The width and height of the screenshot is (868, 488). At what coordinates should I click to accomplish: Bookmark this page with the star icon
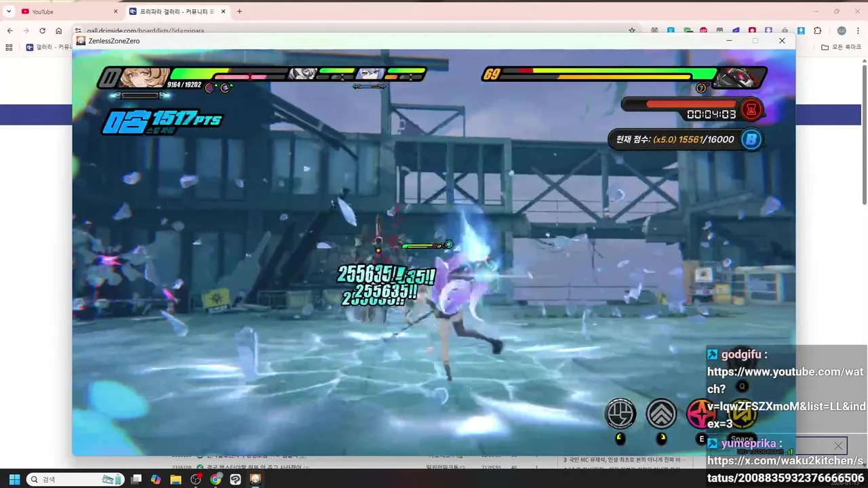click(x=632, y=30)
